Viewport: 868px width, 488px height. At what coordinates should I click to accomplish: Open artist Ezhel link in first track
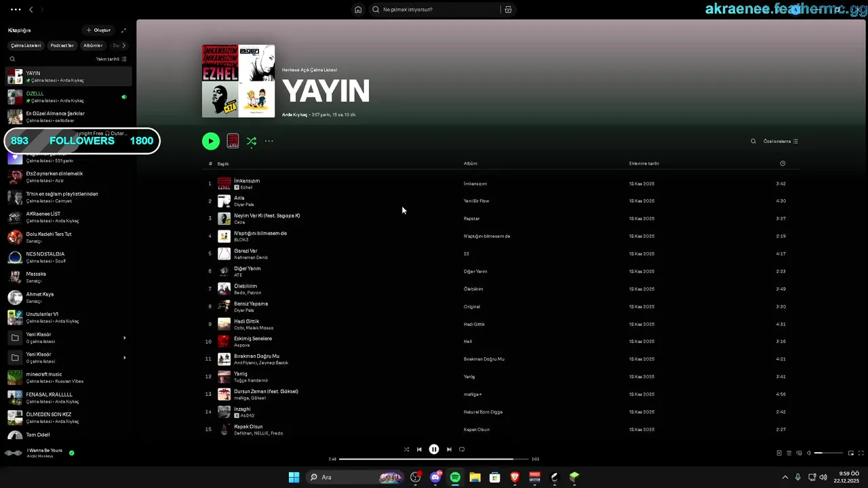click(x=246, y=187)
